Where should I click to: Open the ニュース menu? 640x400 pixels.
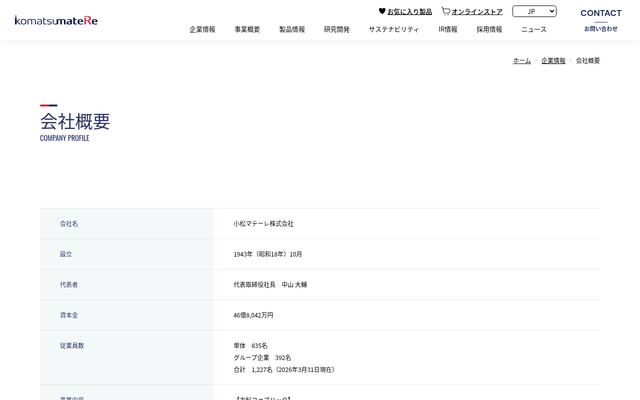(x=534, y=29)
